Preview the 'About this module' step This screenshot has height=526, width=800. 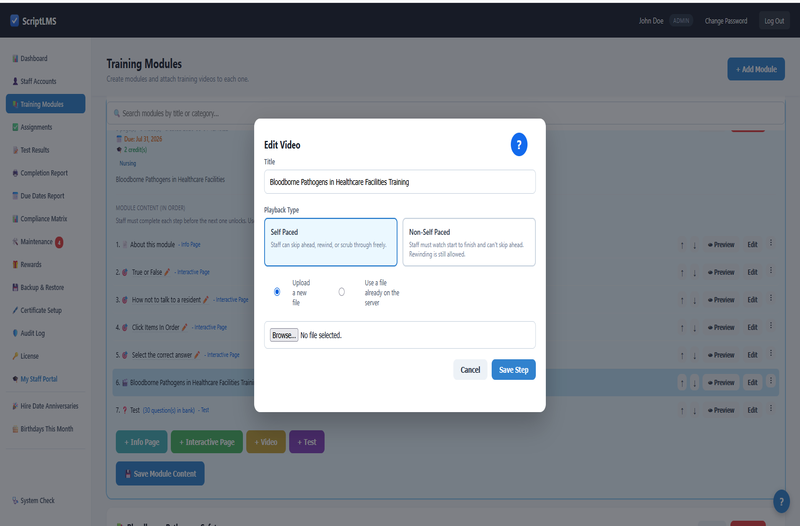(721, 245)
